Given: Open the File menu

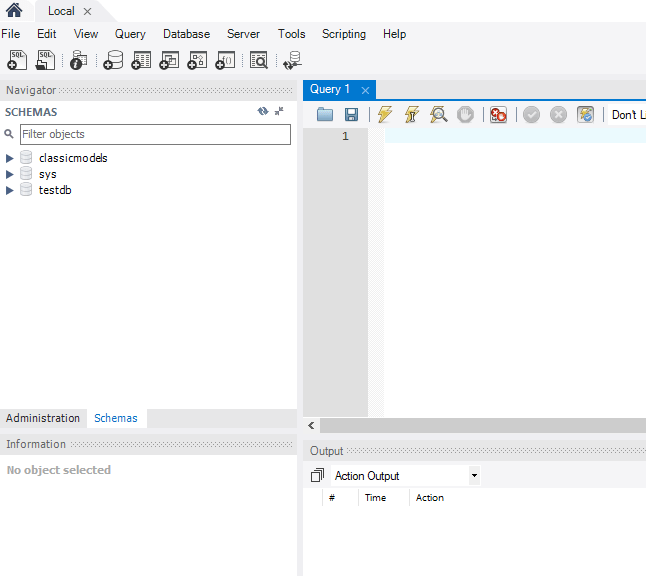Looking at the screenshot, I should pyautogui.click(x=11, y=34).
